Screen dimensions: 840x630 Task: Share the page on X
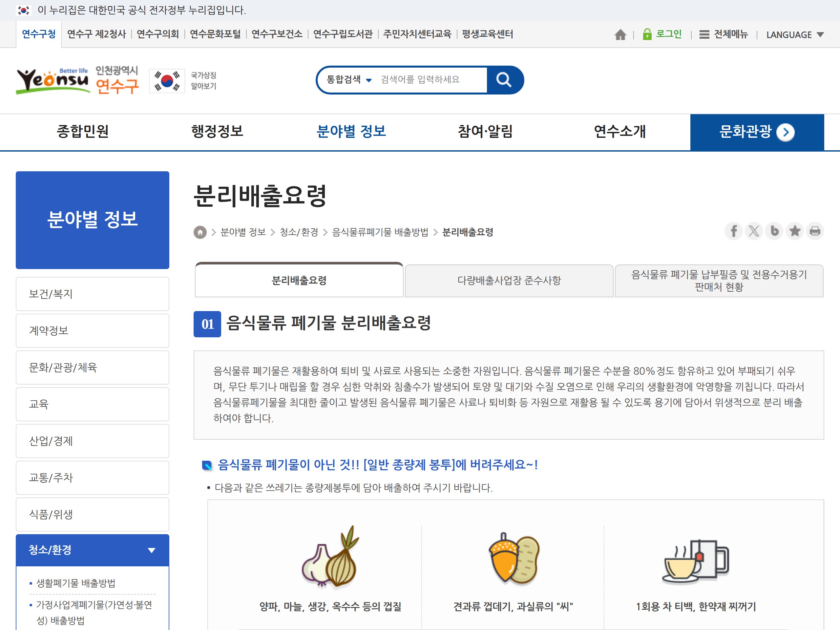[754, 231]
